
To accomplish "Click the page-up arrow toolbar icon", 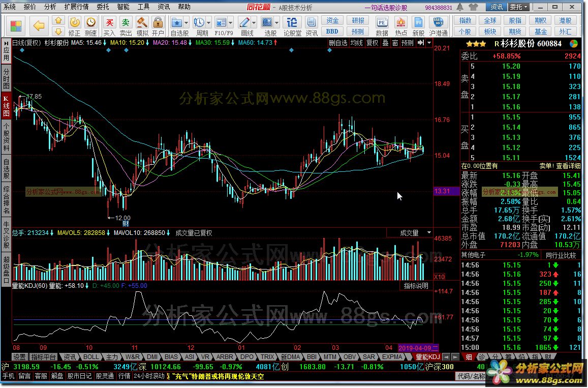I will [58, 21].
